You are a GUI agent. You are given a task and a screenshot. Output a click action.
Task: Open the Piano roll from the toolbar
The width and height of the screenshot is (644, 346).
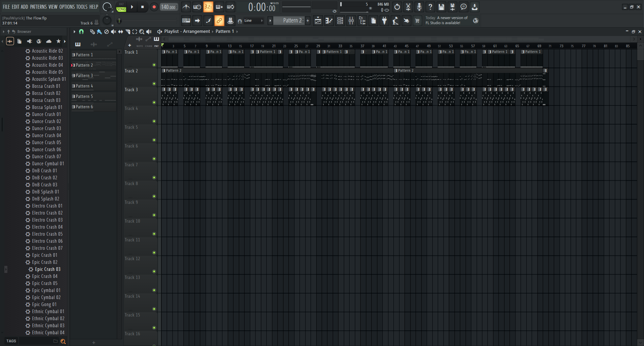(329, 21)
